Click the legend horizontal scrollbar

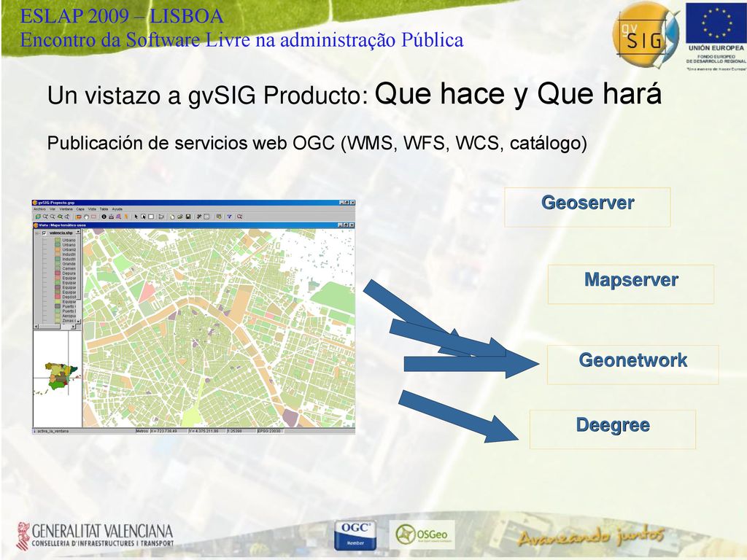55,327
